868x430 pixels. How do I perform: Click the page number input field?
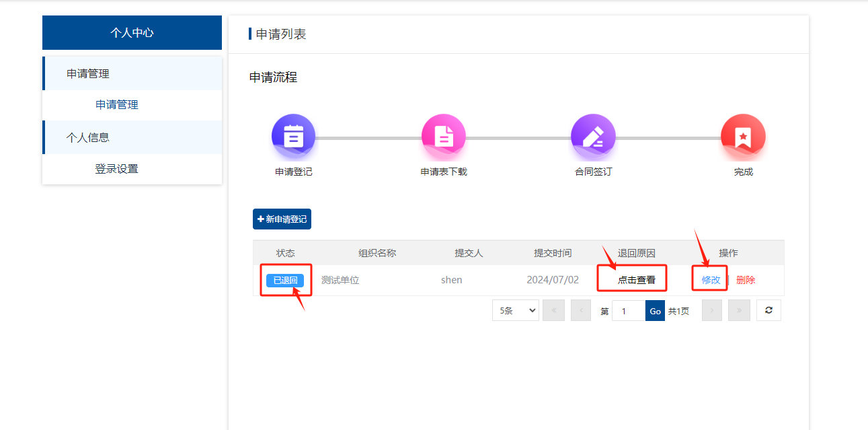[x=629, y=311]
